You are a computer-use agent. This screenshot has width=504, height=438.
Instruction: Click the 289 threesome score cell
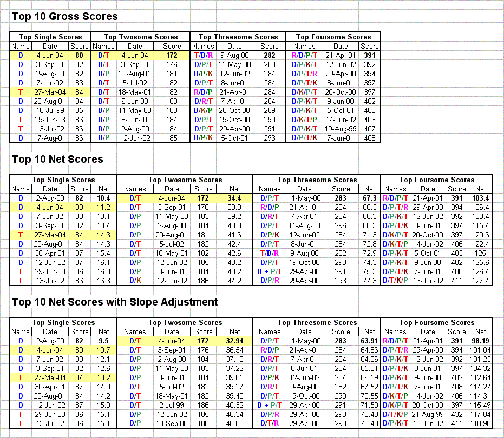(270, 110)
